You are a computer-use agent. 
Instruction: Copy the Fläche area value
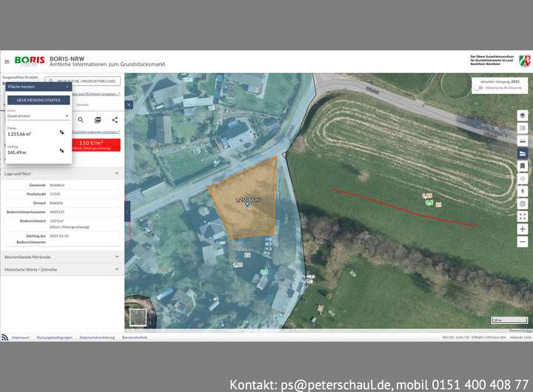pos(62,132)
